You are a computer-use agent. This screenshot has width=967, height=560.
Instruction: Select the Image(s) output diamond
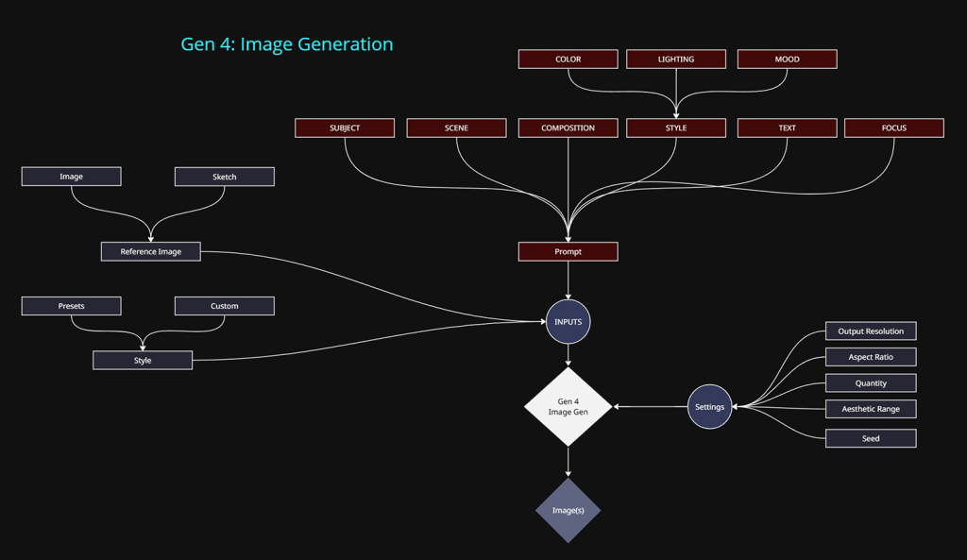pos(568,510)
